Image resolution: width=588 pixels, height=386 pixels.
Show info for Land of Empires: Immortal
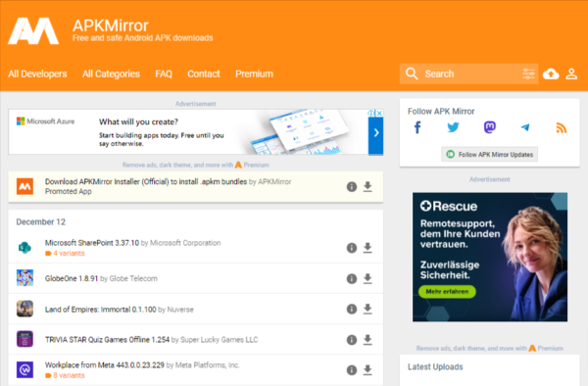pos(352,309)
